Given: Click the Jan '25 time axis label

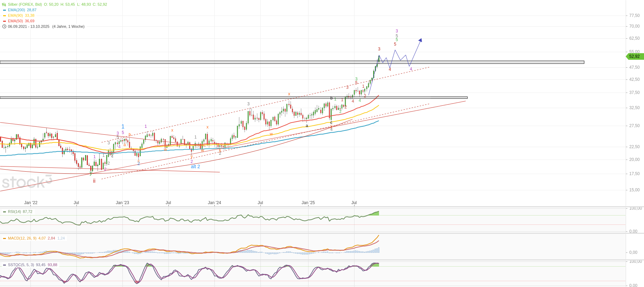Looking at the screenshot, I should point(308,203).
